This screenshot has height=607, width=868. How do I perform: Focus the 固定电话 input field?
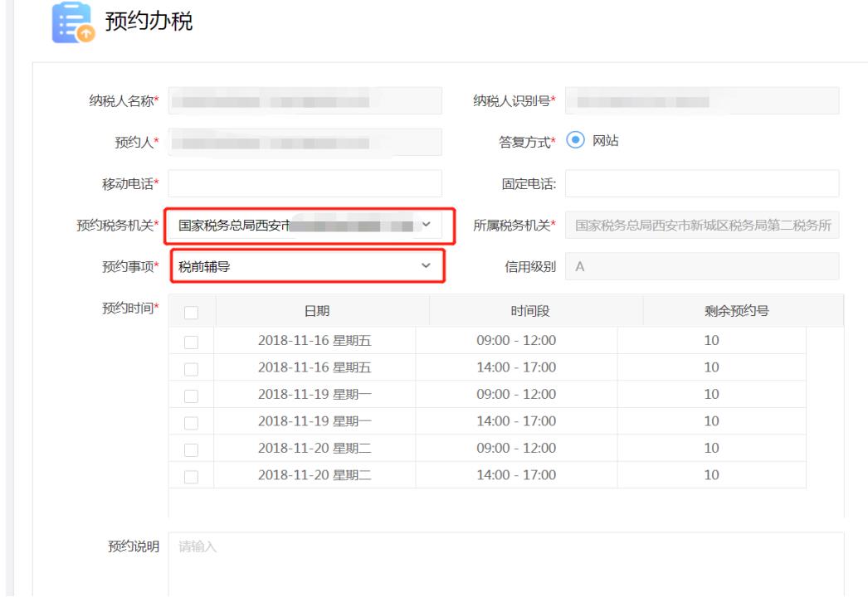702,183
